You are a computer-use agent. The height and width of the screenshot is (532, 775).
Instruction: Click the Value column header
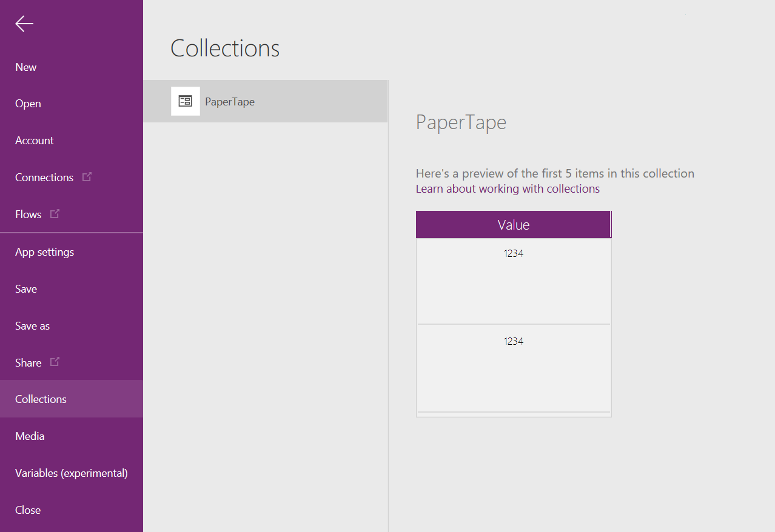tap(513, 224)
